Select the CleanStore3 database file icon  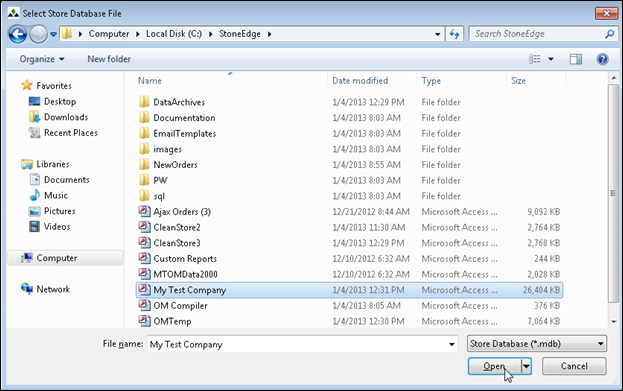click(144, 242)
